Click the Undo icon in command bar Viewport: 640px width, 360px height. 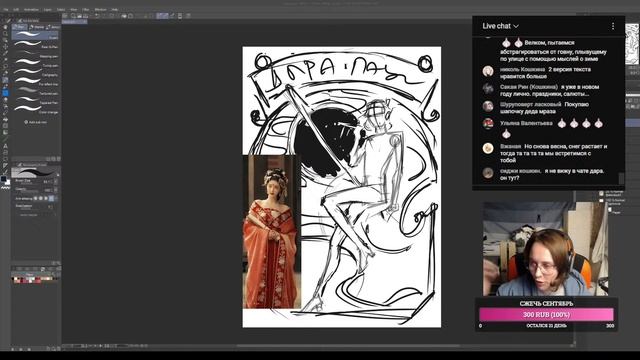coord(97,16)
